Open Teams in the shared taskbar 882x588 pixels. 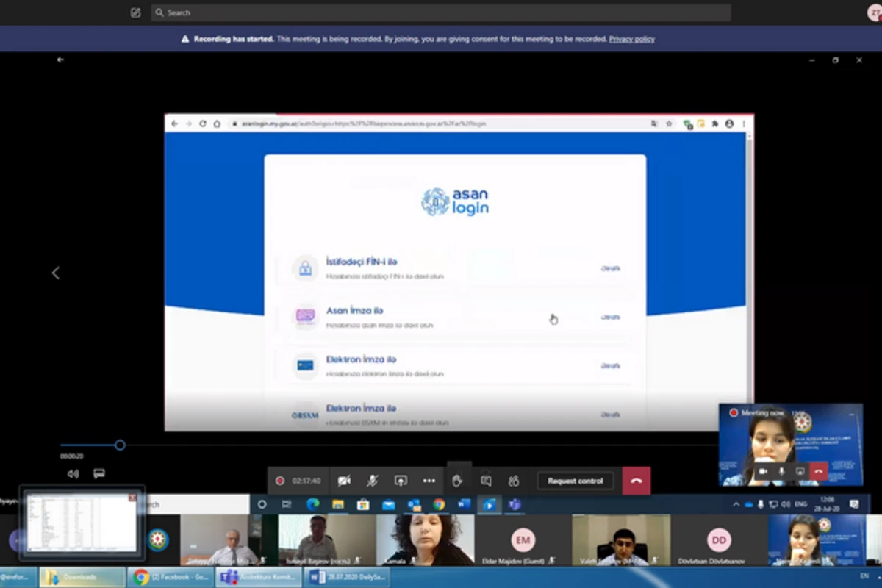[514, 504]
